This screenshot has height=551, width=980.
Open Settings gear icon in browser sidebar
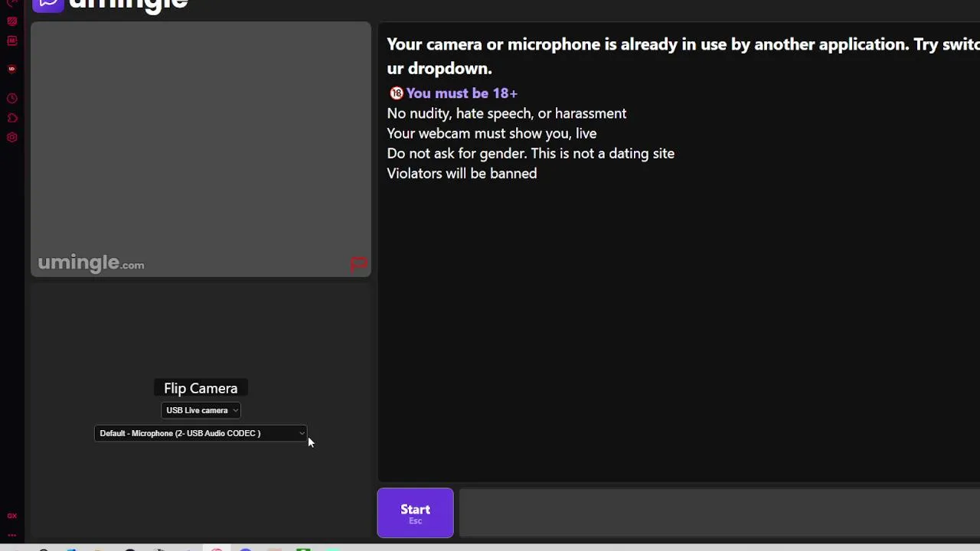[12, 138]
